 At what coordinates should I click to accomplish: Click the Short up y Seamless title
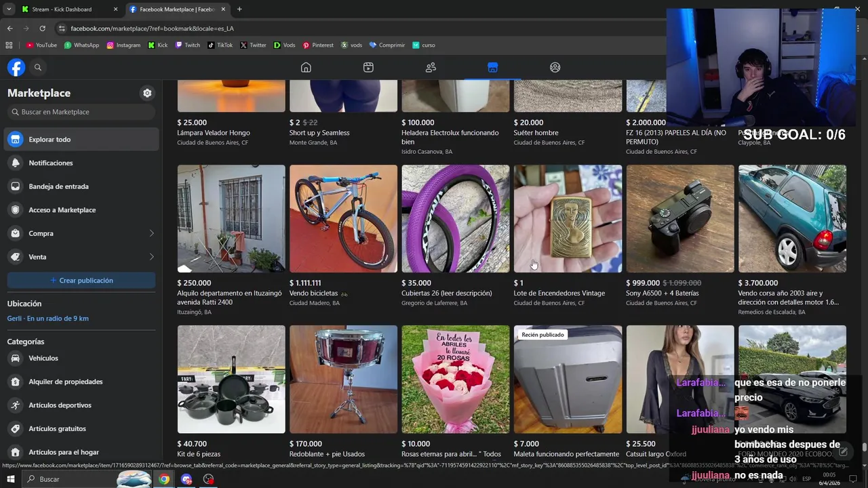coord(319,133)
